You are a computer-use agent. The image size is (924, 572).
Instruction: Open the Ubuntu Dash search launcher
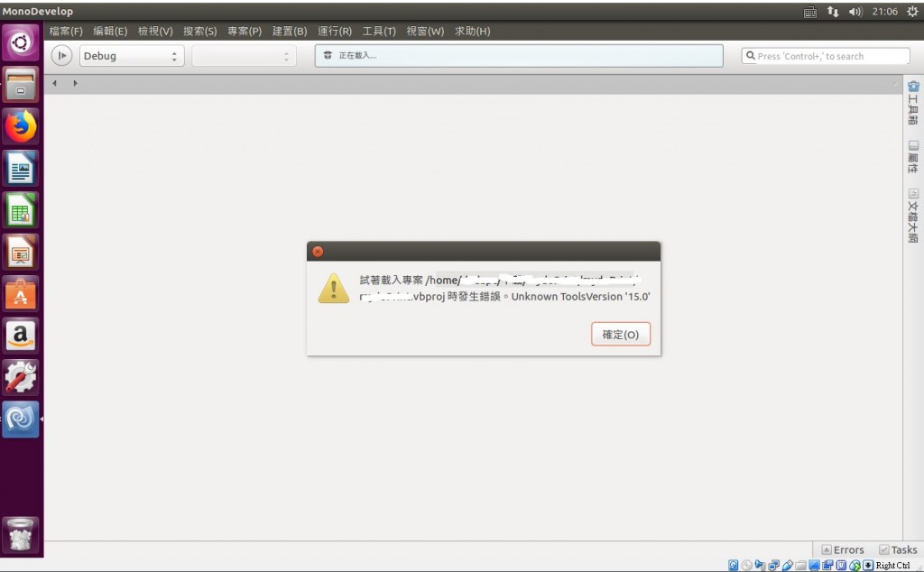click(x=21, y=42)
